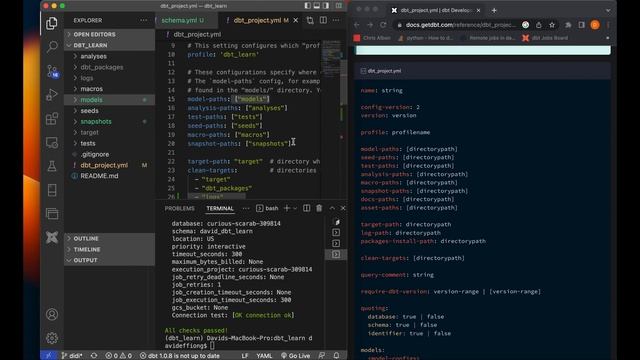This screenshot has width=640, height=360.
Task: Click LF line ending in status bar
Action: click(244, 356)
